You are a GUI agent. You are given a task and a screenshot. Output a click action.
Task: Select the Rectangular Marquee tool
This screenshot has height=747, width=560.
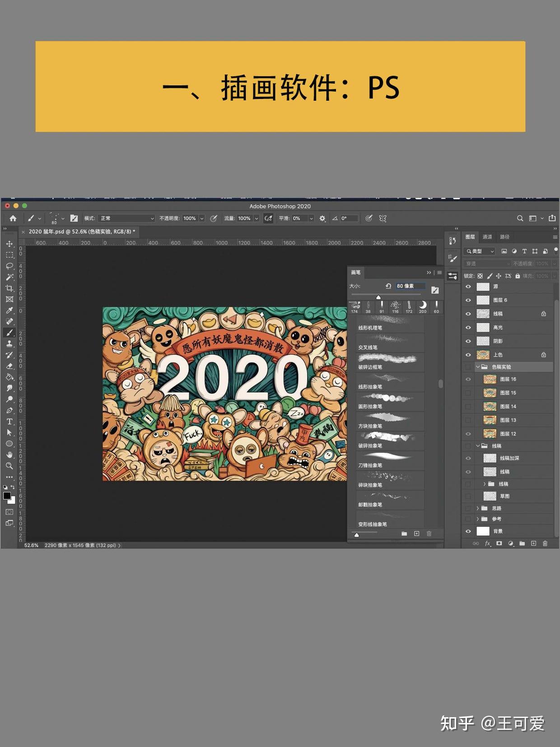coord(9,255)
